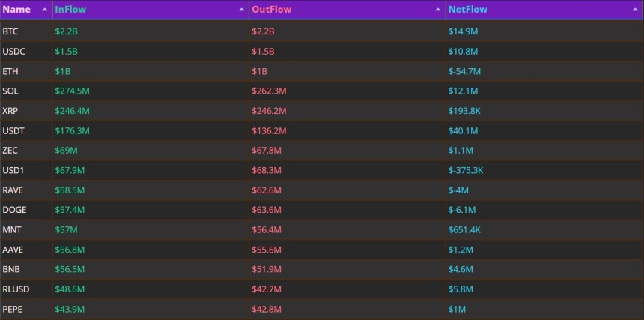Select the USD1 net flow value $-375.3K
Screen dimensions: 644x320
(466, 170)
